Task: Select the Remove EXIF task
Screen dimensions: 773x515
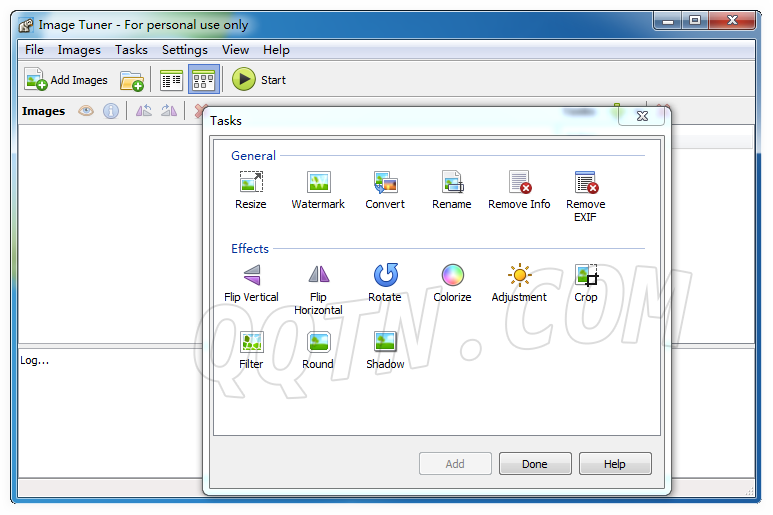Action: (586, 183)
